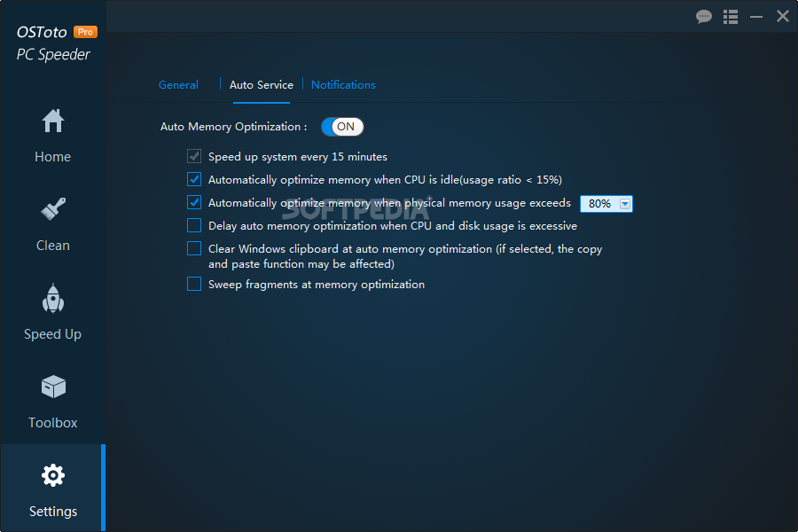This screenshot has width=798, height=532.
Task: Enable Delay auto memory optimization checkbox
Action: click(x=194, y=225)
